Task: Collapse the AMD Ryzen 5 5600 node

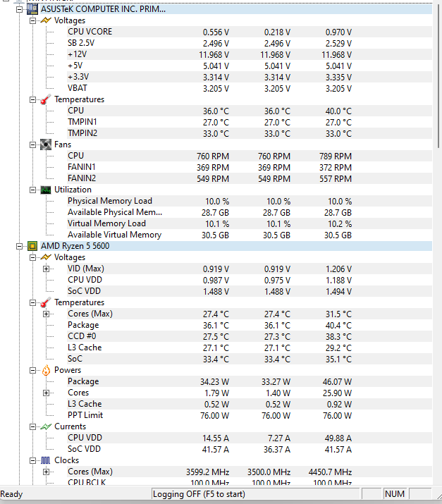Action: click(19, 246)
